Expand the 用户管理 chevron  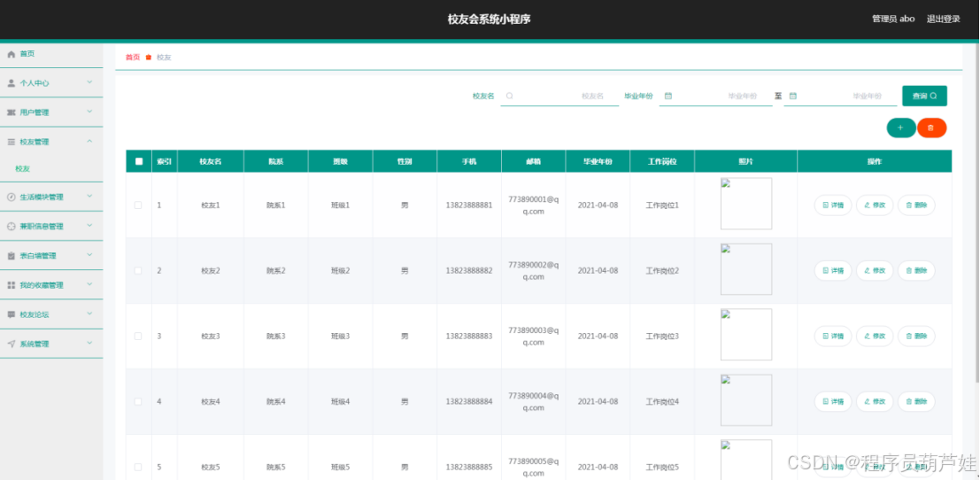point(89,112)
